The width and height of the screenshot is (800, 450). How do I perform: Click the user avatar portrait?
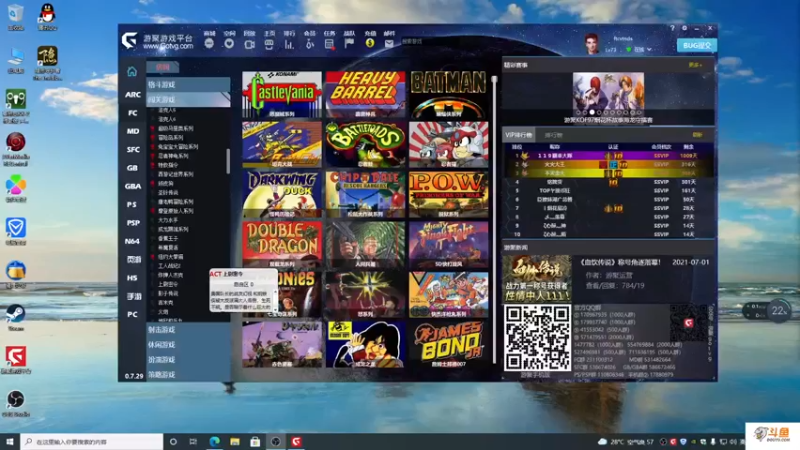[x=592, y=44]
